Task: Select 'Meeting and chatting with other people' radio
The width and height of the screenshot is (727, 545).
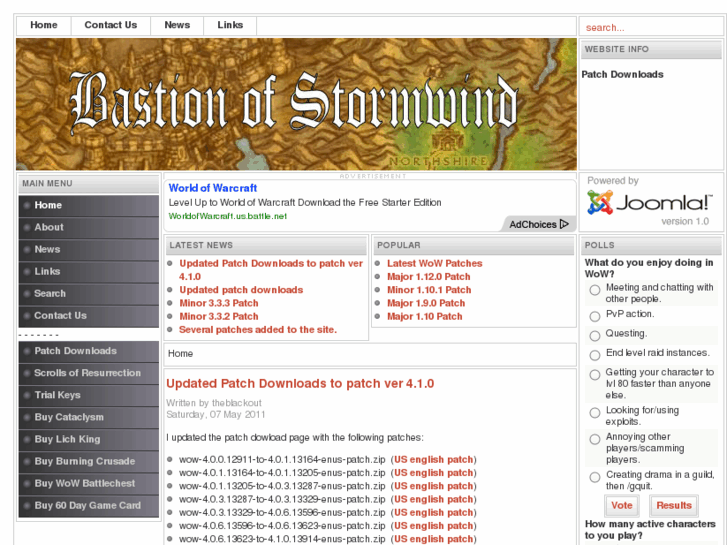Action: 595,290
